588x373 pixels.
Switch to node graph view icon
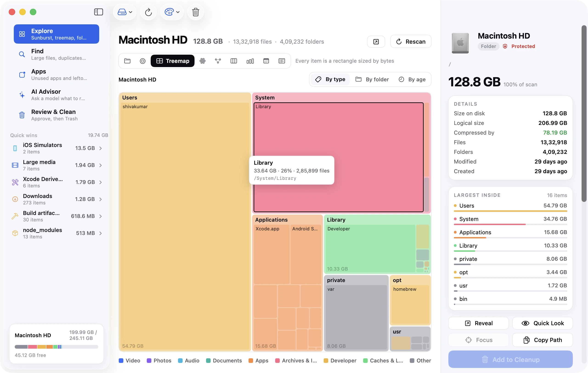218,61
